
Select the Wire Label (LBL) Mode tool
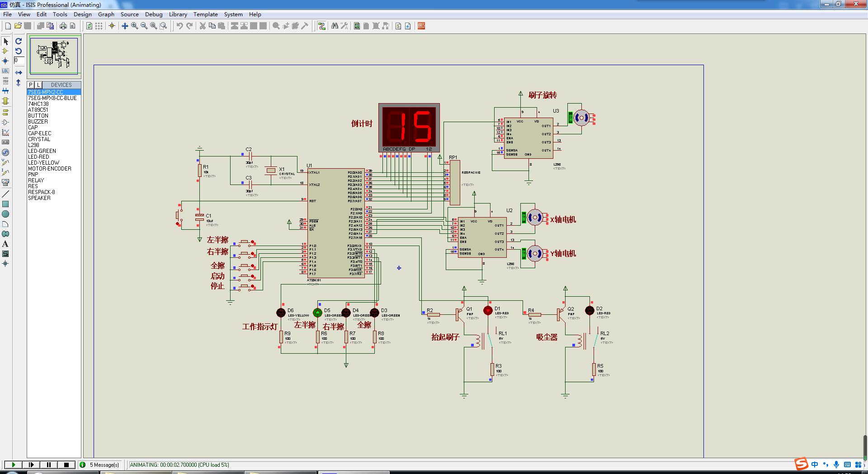[x=5, y=71]
